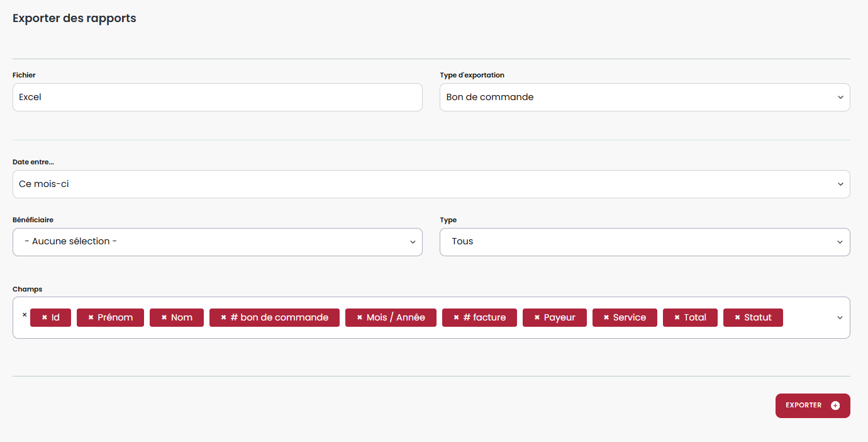
Task: Remove the Id field tag
Action: click(x=45, y=318)
